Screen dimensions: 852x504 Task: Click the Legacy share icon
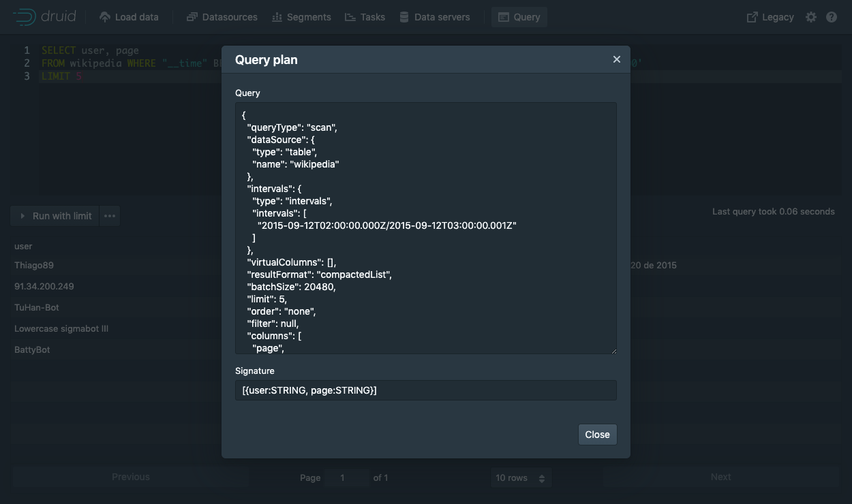(752, 17)
